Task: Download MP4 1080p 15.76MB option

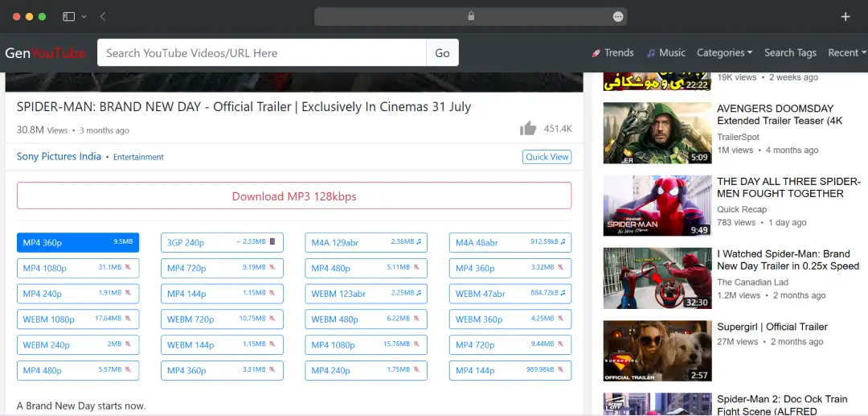Action: [x=366, y=344]
